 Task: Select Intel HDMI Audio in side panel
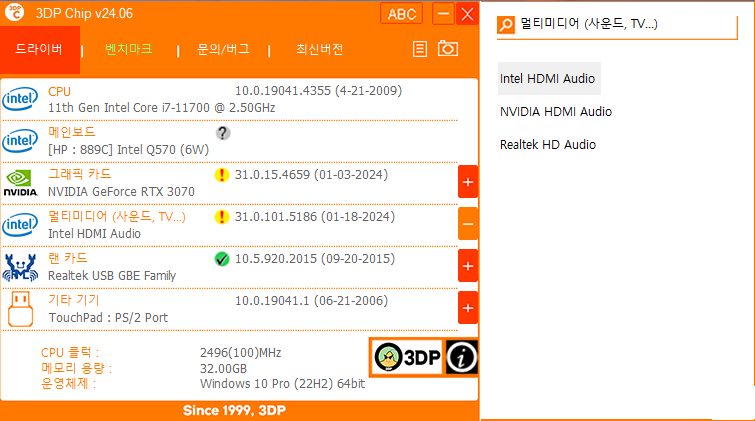549,79
